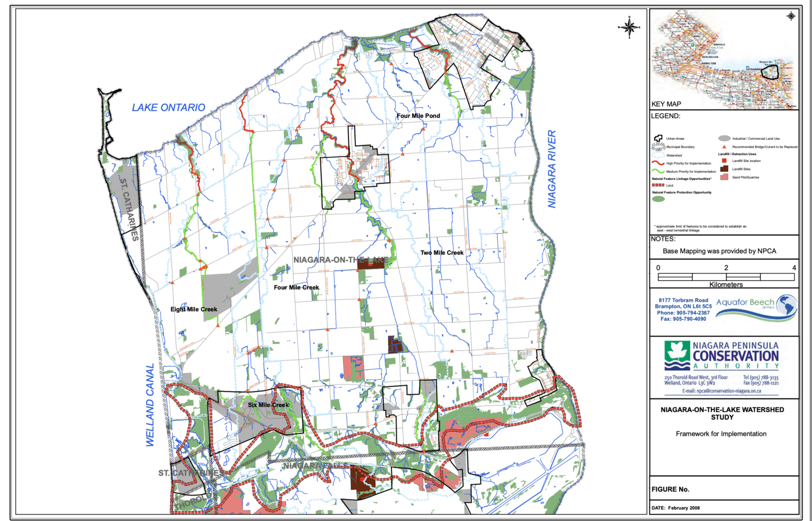The width and height of the screenshot is (812, 521).
Task: Click the Four Mile Creek label
Action: click(297, 288)
